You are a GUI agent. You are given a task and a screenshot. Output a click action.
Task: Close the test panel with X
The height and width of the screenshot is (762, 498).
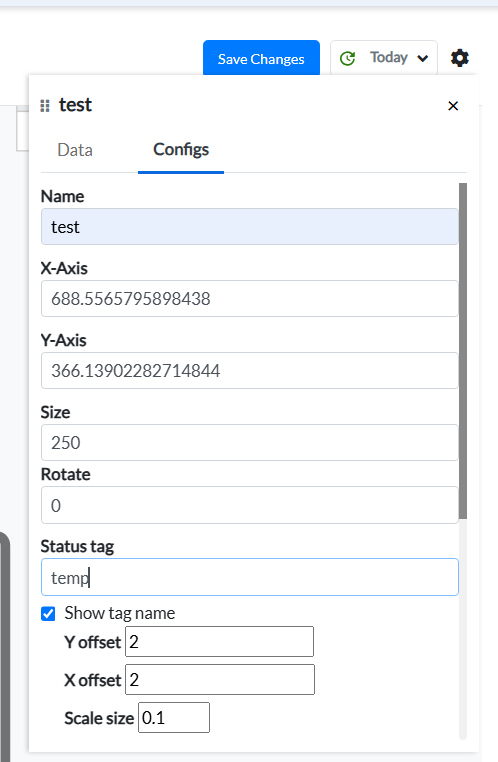pyautogui.click(x=453, y=105)
